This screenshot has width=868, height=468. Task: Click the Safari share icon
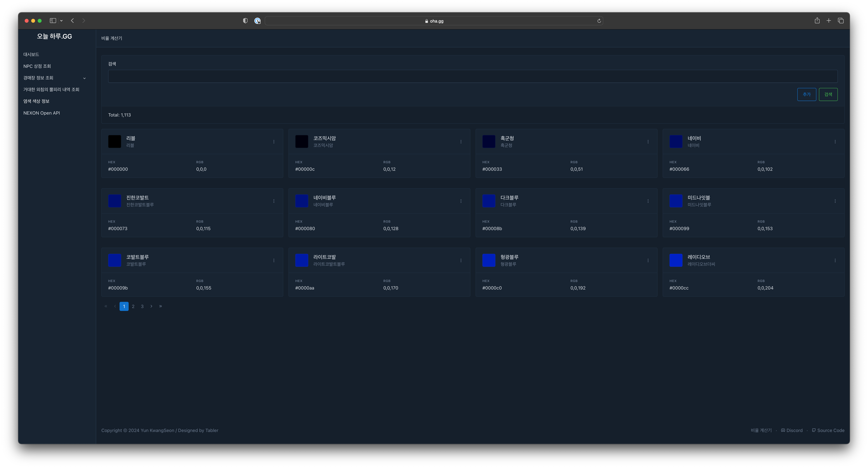(x=817, y=21)
